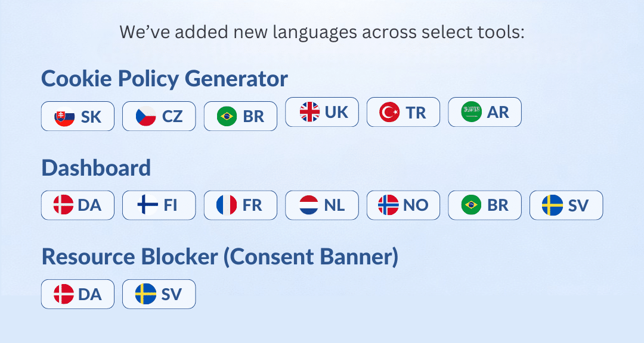The width and height of the screenshot is (644, 343).
Task: Choose the DA language chip under Dashboard
Action: coord(78,205)
